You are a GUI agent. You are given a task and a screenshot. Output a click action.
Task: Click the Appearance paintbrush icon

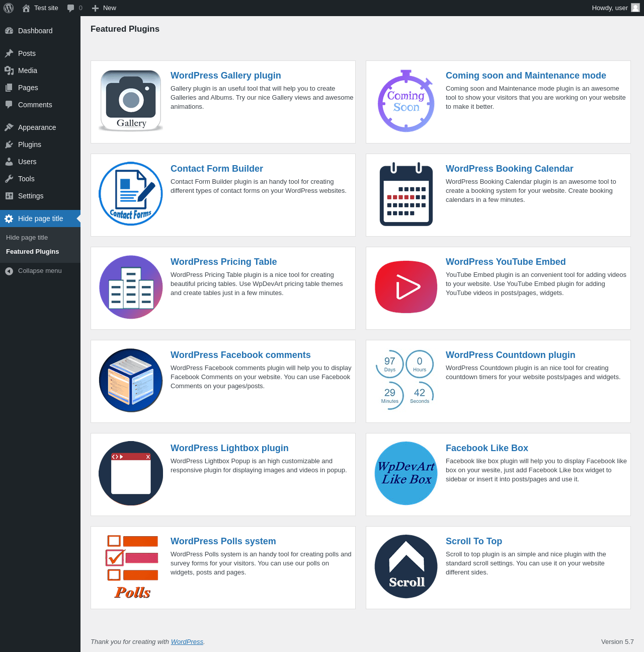pos(9,127)
